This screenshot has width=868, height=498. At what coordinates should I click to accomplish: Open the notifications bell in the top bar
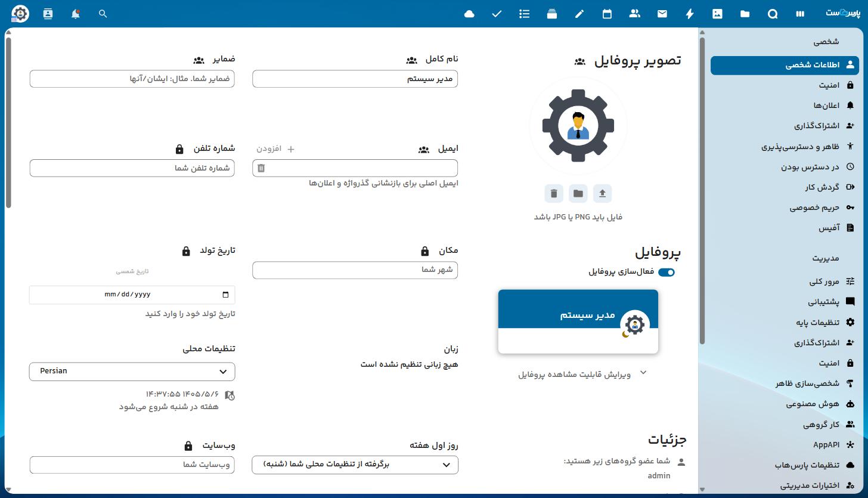[75, 14]
